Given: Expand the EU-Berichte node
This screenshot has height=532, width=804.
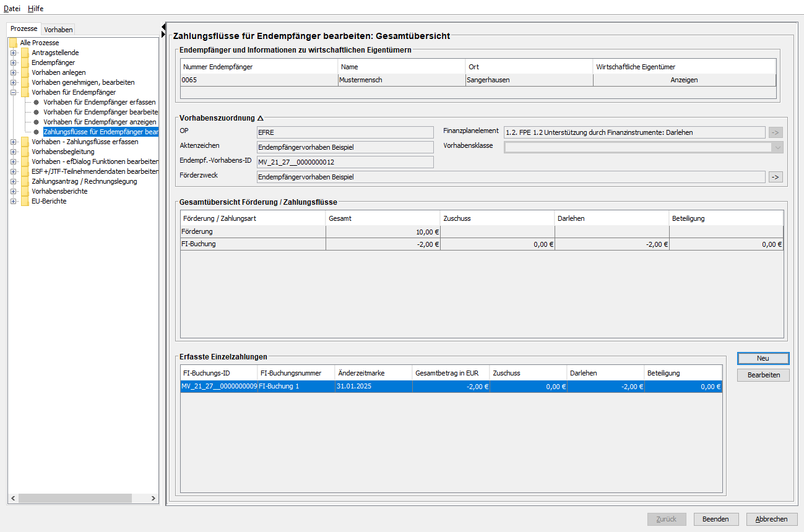Looking at the screenshot, I should (13, 201).
